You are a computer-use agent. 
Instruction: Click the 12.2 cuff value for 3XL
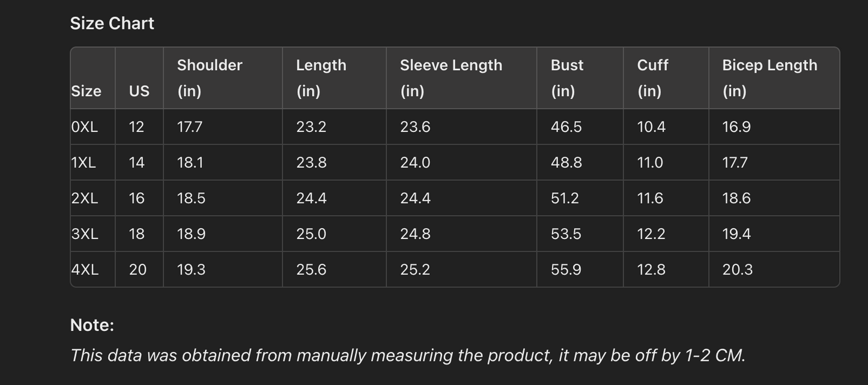[x=651, y=234]
